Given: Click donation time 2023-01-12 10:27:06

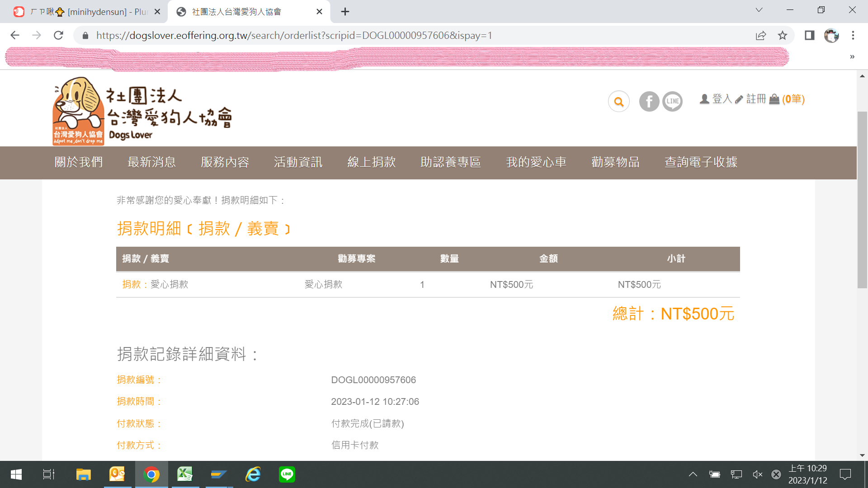Looking at the screenshot, I should 375,402.
